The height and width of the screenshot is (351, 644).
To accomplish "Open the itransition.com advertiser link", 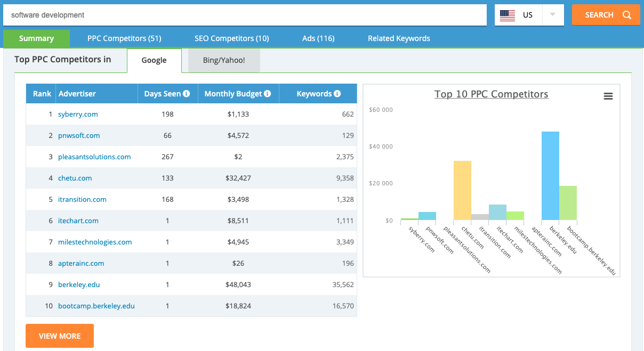I will coord(82,199).
